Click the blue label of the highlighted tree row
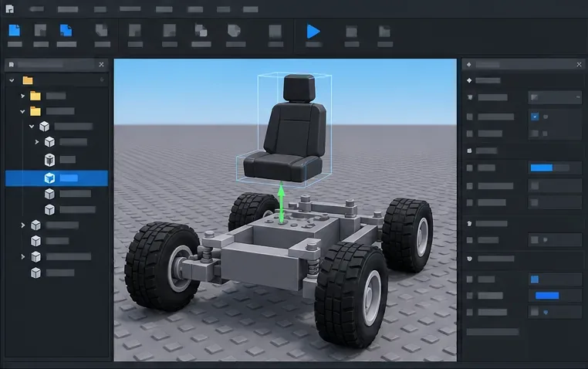 coord(69,178)
